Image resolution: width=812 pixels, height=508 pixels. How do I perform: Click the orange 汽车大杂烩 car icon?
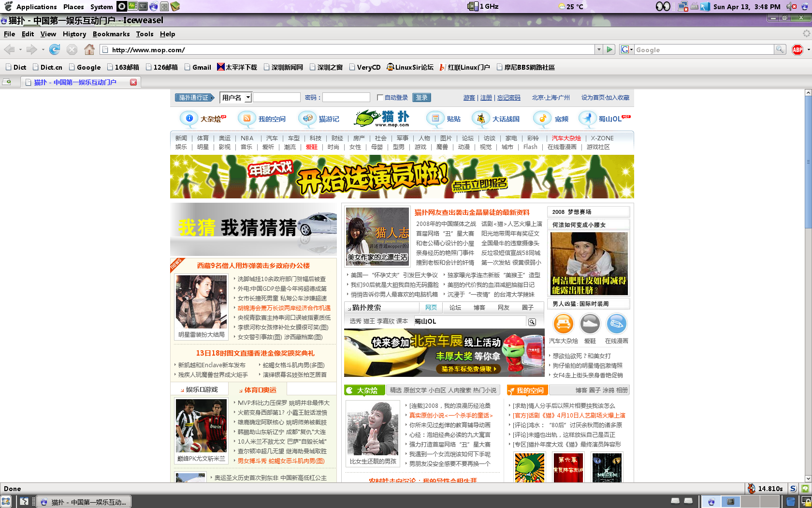pyautogui.click(x=563, y=324)
